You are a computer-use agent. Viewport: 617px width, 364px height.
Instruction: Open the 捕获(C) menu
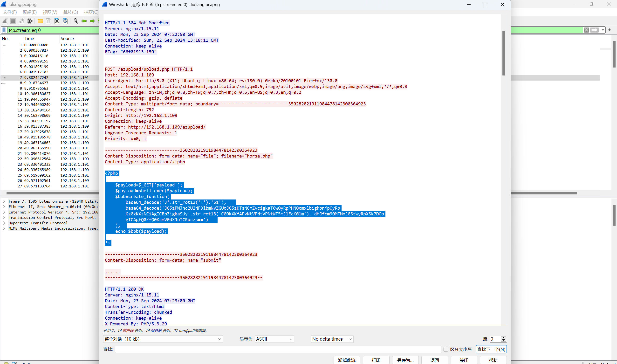pyautogui.click(x=91, y=12)
